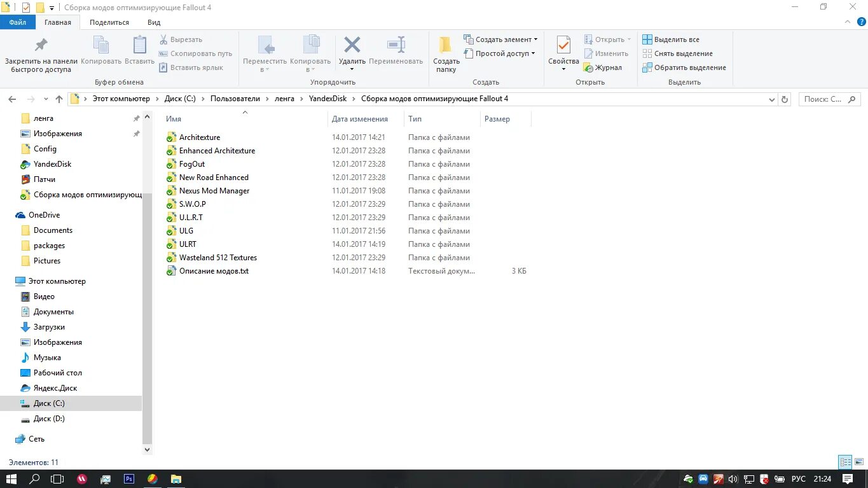Open the Журнал history command
The height and width of the screenshot is (488, 868).
602,67
